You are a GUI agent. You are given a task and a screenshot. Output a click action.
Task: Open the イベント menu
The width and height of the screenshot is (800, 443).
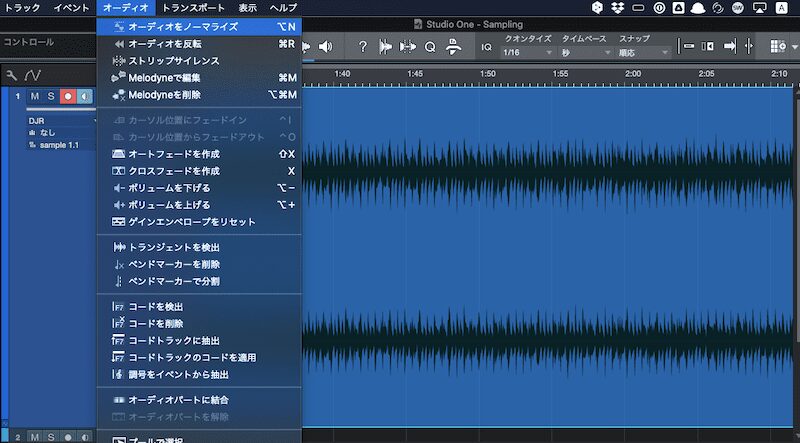coord(71,8)
